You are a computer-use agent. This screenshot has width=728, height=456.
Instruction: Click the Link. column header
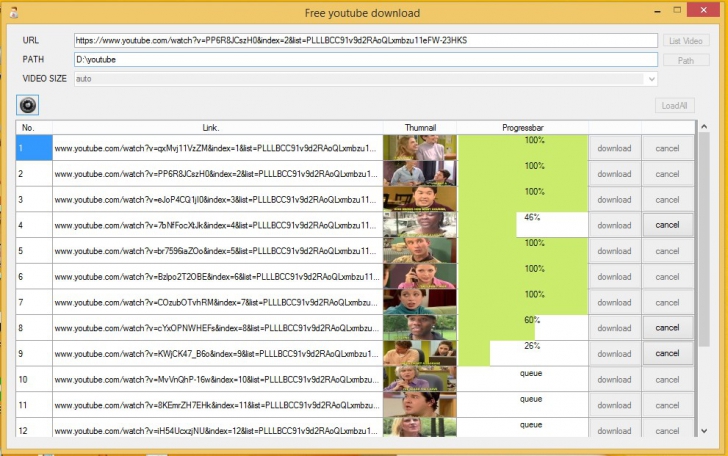click(x=218, y=128)
